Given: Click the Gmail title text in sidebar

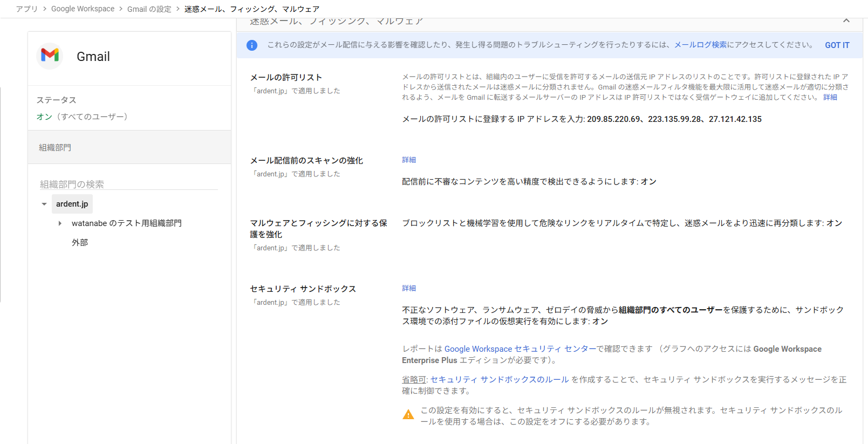Looking at the screenshot, I should (x=93, y=57).
